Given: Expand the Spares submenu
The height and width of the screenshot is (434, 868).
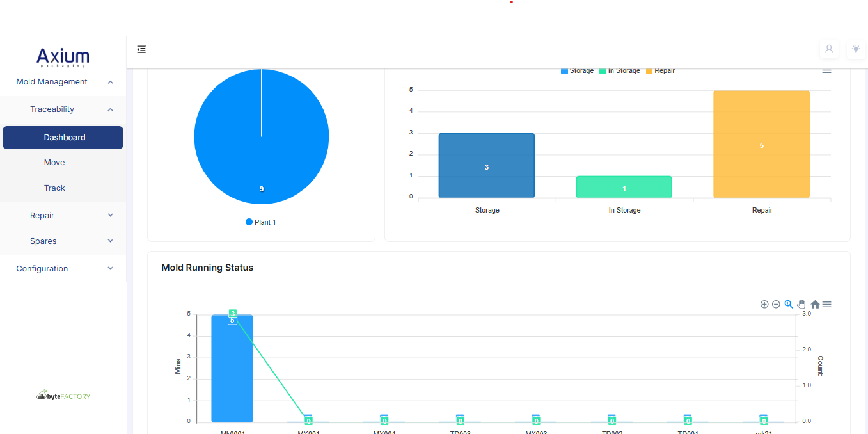Looking at the screenshot, I should pos(63,241).
